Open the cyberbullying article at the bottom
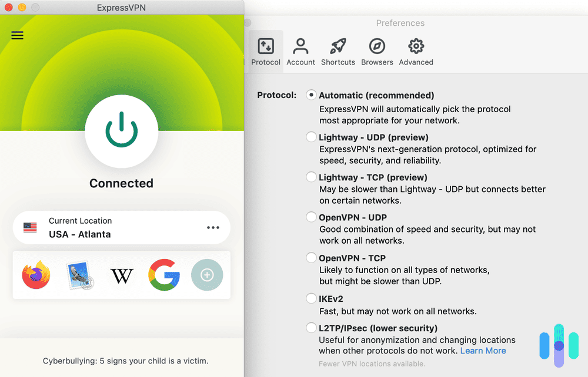The width and height of the screenshot is (588, 377). click(x=121, y=361)
